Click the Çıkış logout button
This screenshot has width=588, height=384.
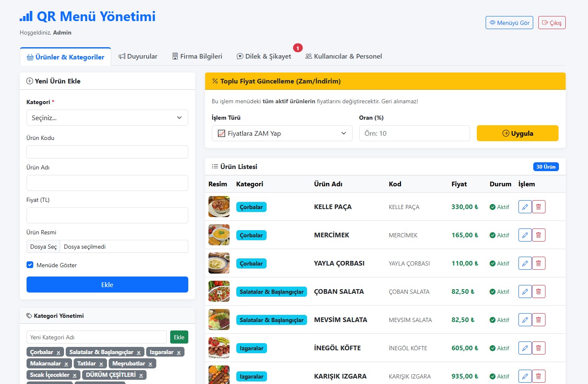point(551,23)
